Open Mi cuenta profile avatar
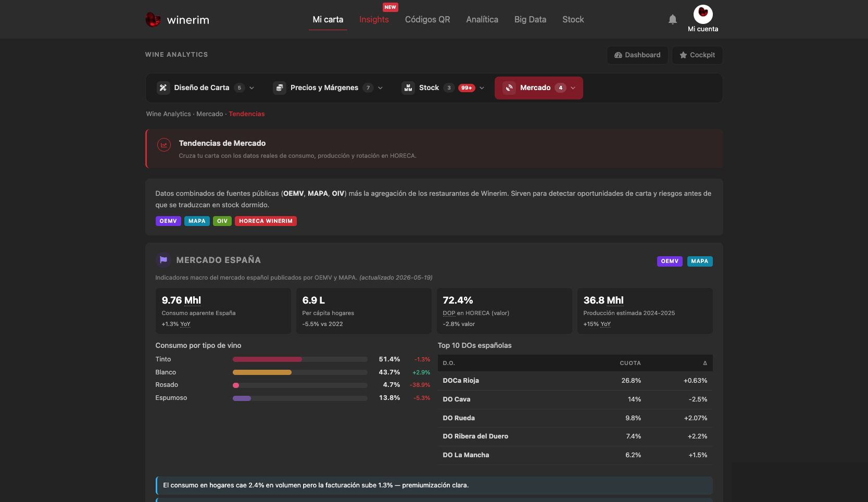 click(x=703, y=14)
